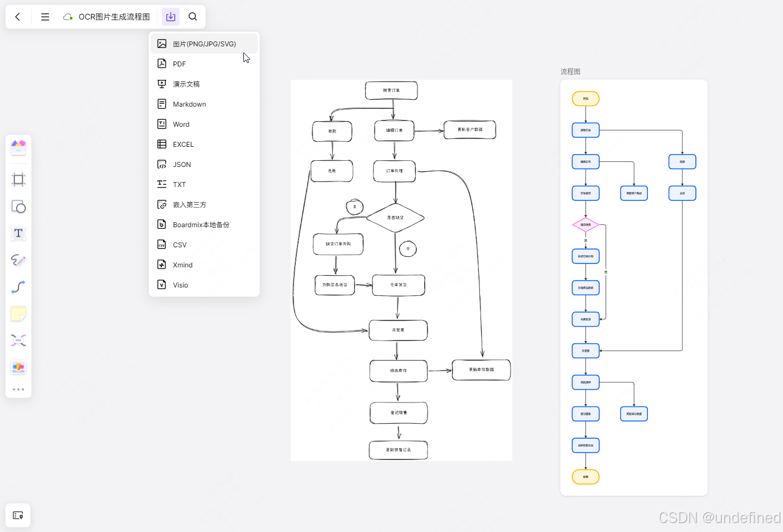Open 嵌入第三方 embed option
Image resolution: width=783 pixels, height=532 pixels.
[x=204, y=204]
